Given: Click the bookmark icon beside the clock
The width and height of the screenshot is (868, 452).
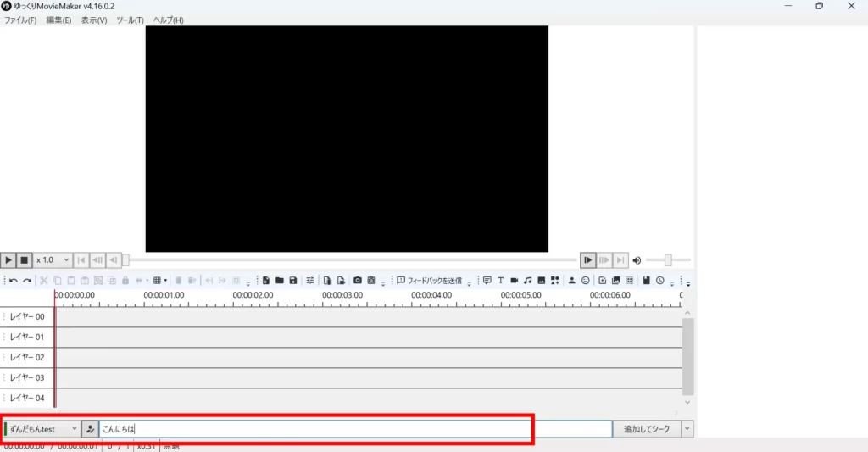Looking at the screenshot, I should [646, 281].
